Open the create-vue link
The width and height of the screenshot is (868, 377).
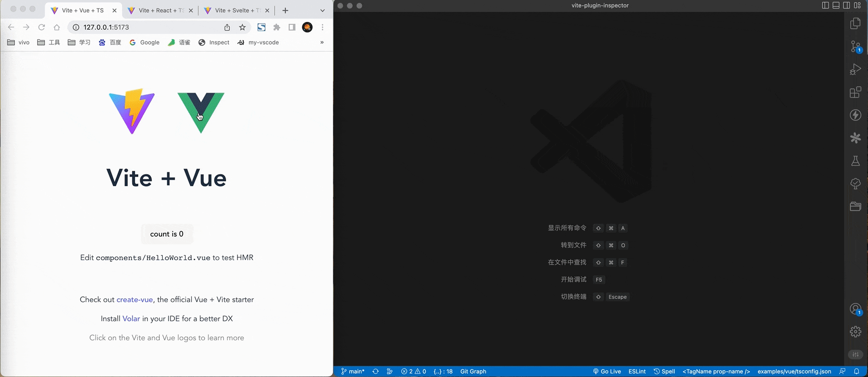coord(134,300)
